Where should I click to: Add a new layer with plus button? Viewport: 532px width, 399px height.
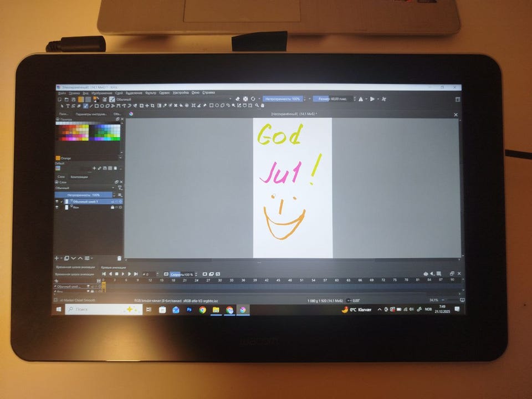tap(57, 259)
